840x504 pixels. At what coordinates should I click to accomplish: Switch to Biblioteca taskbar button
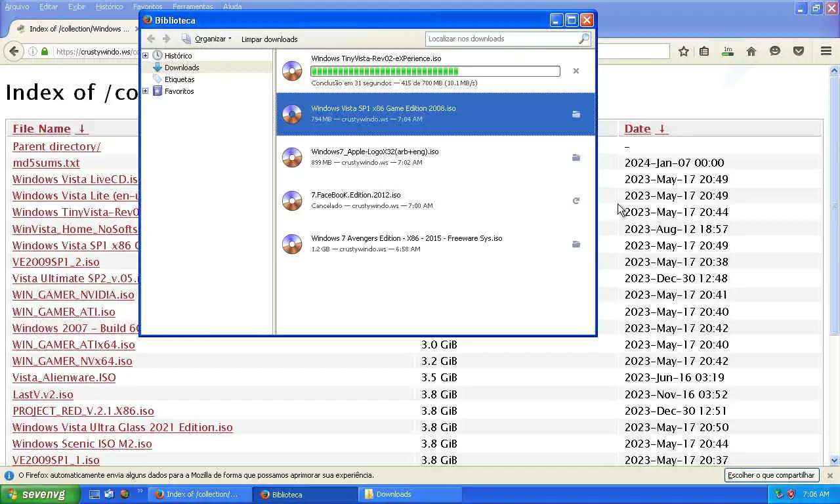click(x=305, y=494)
